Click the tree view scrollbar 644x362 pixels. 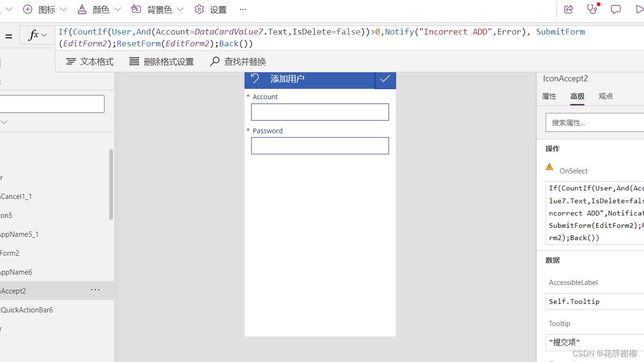[x=111, y=184]
